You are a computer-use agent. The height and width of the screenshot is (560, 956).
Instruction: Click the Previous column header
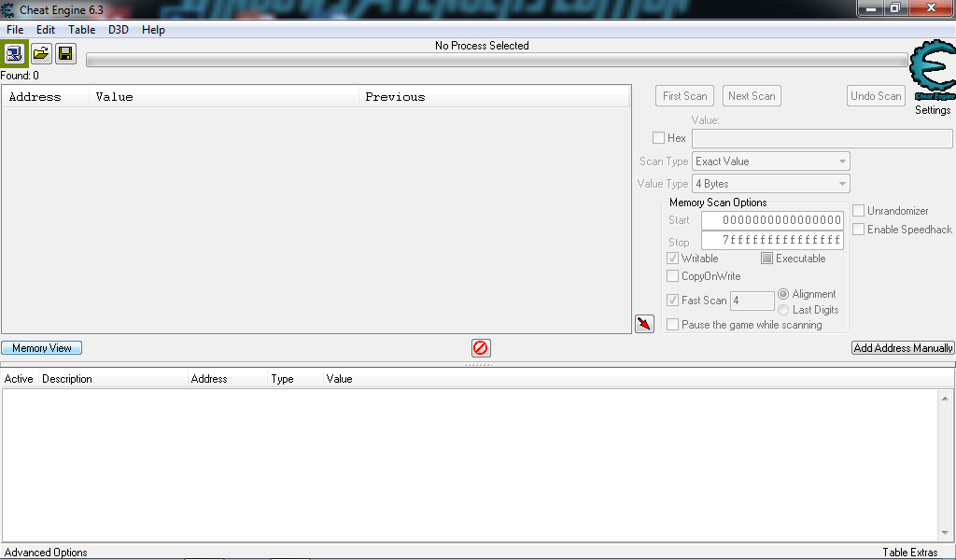494,97
